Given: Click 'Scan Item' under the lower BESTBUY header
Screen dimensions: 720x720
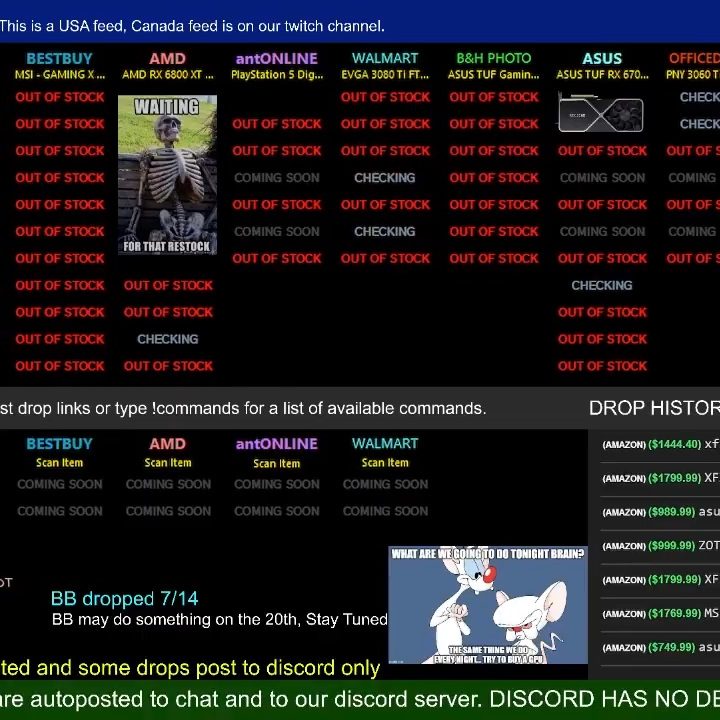Looking at the screenshot, I should (x=60, y=463).
